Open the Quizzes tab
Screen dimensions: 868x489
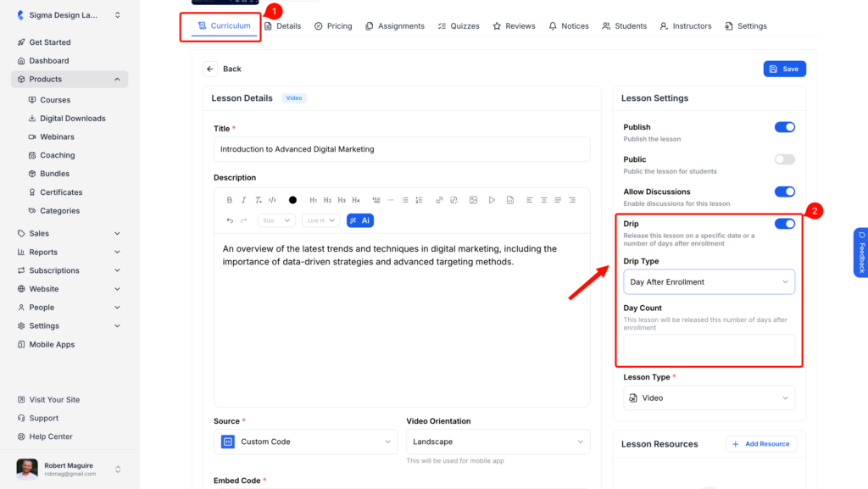point(459,26)
